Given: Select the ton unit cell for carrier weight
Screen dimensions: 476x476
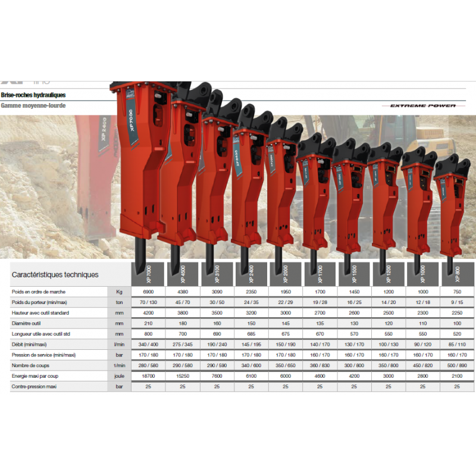Looking at the screenshot, I should (x=118, y=302).
